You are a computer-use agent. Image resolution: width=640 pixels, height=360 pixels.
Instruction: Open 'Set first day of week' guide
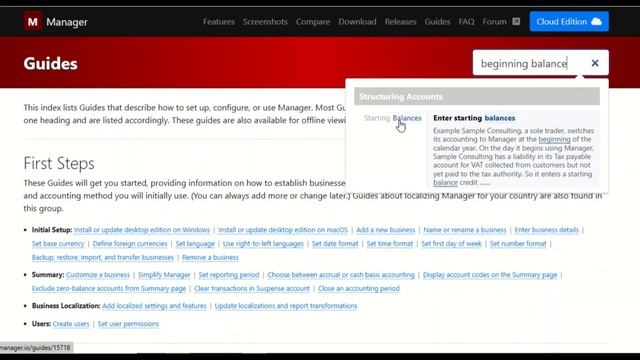[451, 244]
